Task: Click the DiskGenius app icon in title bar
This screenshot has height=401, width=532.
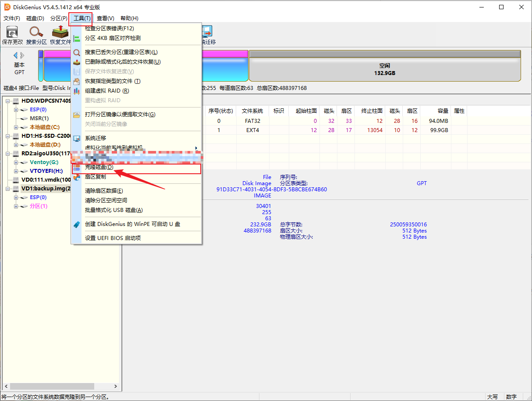Action: click(7, 7)
